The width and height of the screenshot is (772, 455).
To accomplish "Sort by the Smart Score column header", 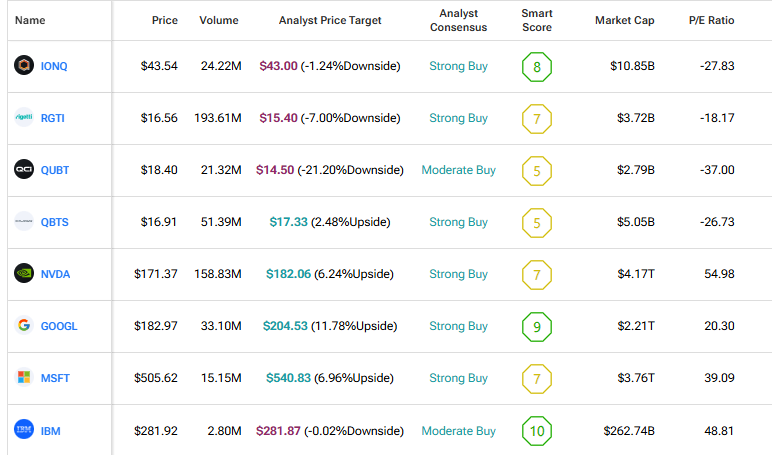I will 537,20.
